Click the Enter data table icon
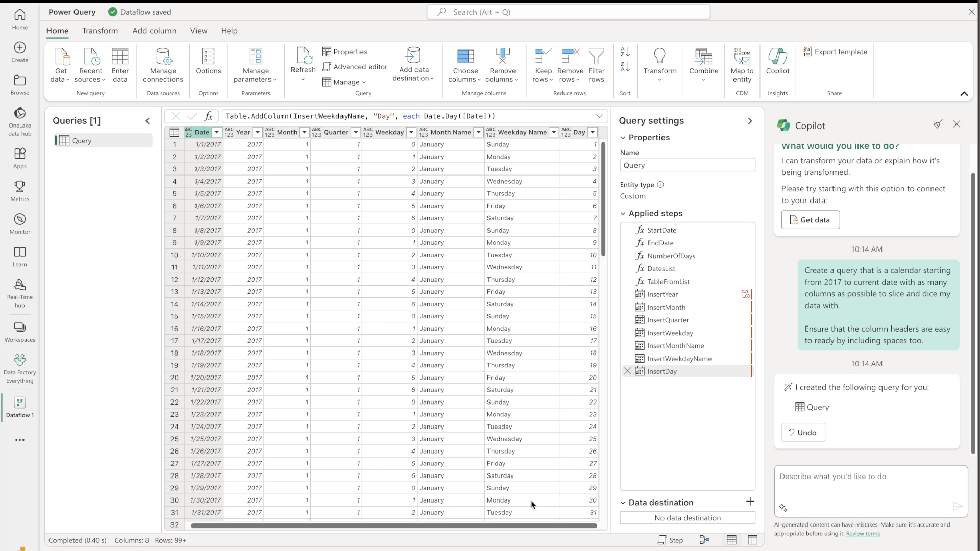Viewport: 980px width, 551px height. point(120,56)
